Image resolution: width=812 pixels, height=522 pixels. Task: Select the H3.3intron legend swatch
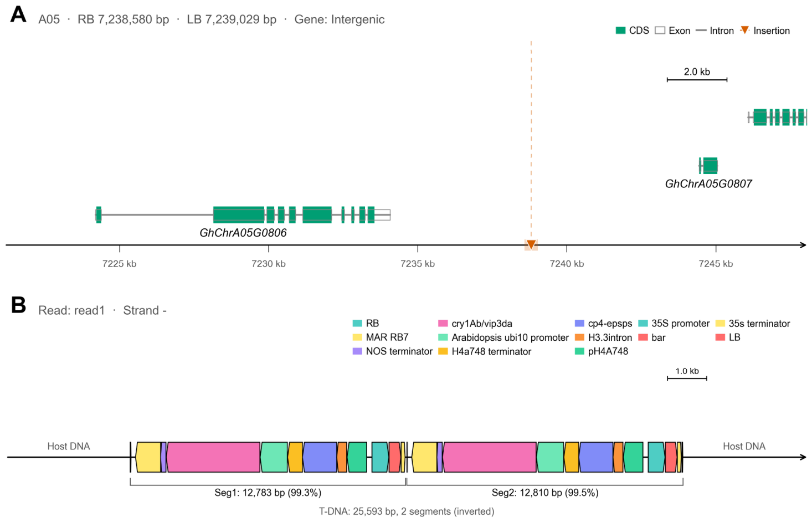[x=579, y=337]
